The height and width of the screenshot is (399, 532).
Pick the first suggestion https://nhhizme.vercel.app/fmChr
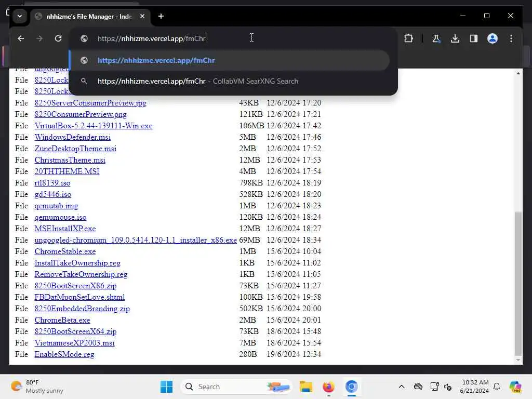[229, 60]
